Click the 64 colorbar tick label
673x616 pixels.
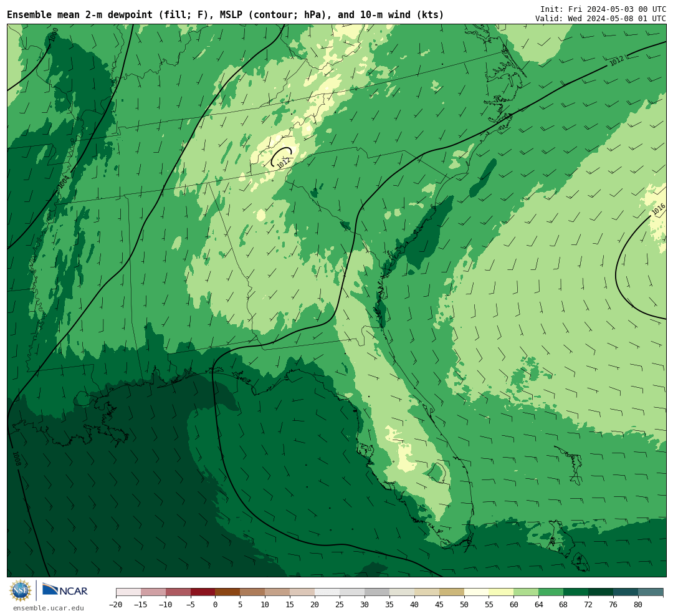click(538, 605)
